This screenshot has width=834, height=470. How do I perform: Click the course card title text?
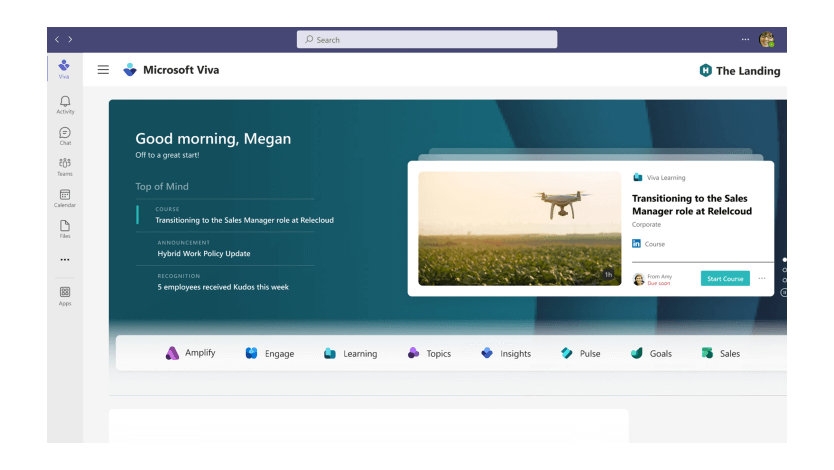pos(692,205)
